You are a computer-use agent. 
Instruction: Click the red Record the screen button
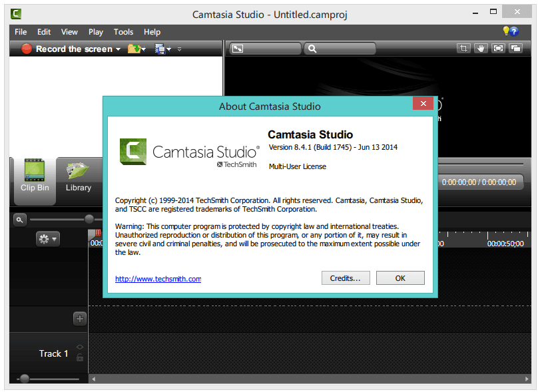[27, 49]
